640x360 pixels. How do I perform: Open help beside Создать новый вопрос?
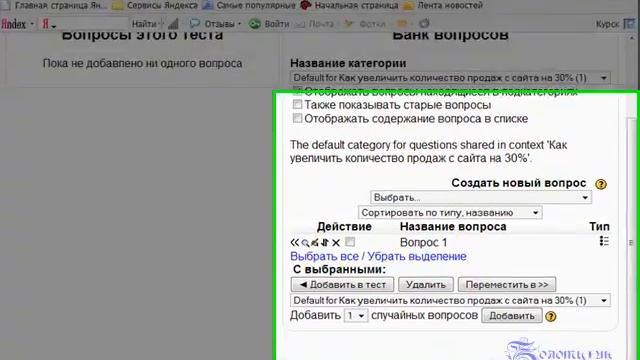click(x=601, y=184)
